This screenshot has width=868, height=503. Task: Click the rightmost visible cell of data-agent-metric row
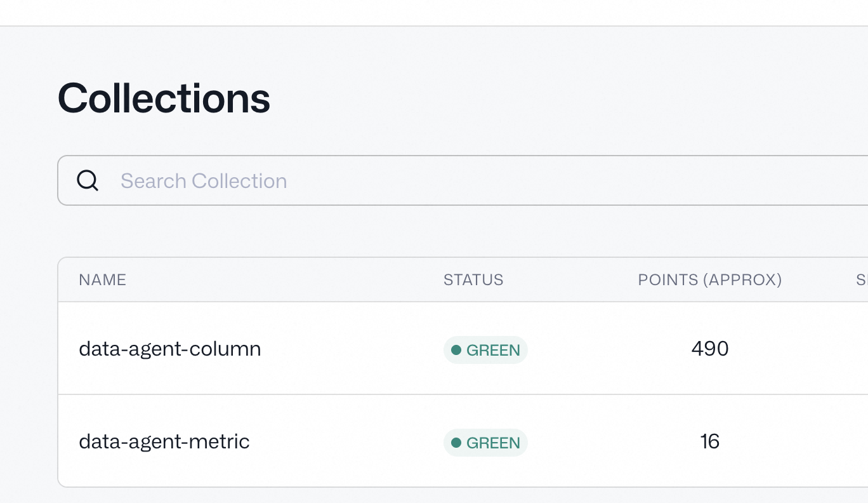850,441
